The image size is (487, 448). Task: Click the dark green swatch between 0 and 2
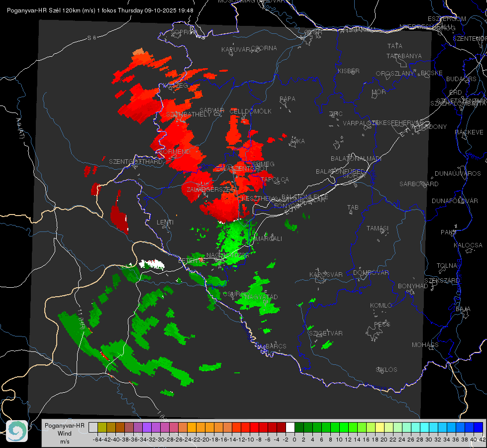pos(299,427)
